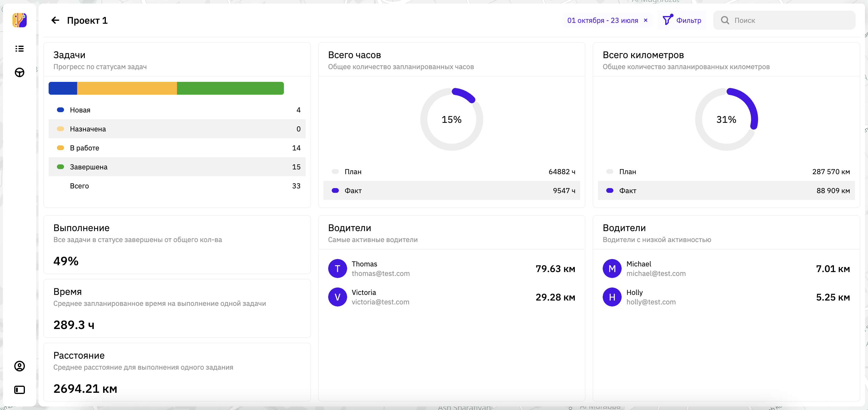Viewport: 868px width, 410px height.
Task: Go back using the arrow icon
Action: pos(55,20)
